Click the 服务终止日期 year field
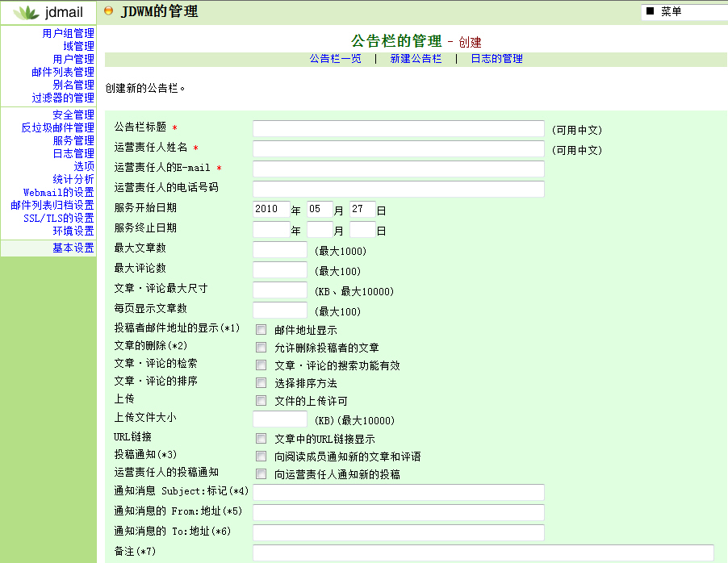The image size is (728, 563). pyautogui.click(x=271, y=229)
